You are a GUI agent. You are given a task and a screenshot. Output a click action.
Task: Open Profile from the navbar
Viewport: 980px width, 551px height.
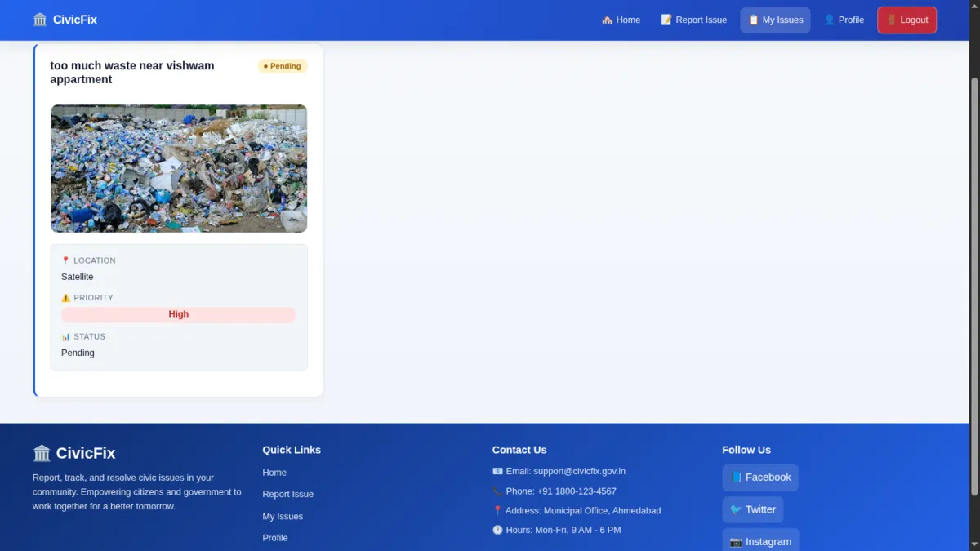pyautogui.click(x=844, y=20)
